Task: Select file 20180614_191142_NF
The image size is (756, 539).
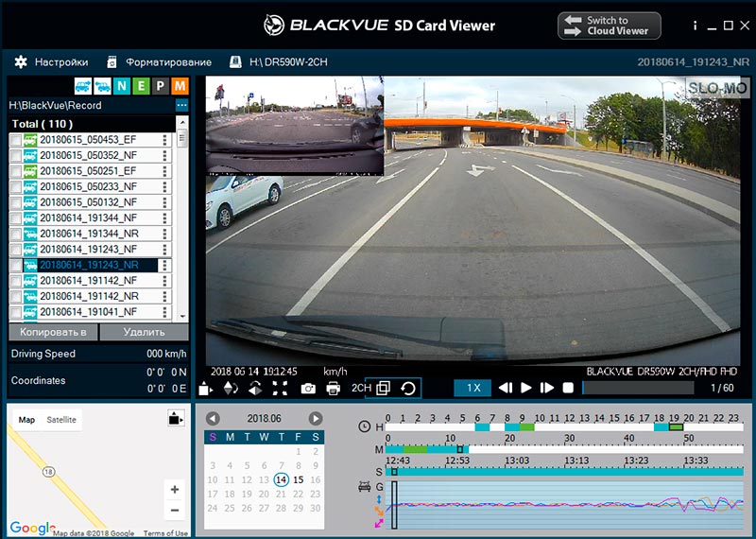Action: (88, 280)
